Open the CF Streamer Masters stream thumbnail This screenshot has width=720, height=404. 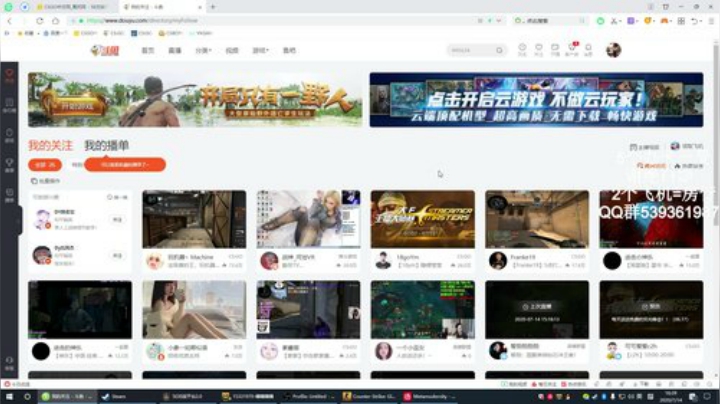point(423,219)
